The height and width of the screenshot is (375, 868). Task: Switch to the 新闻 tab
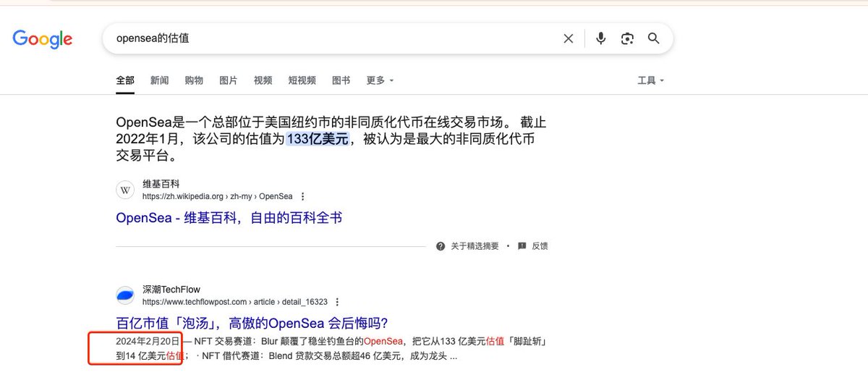pos(160,80)
